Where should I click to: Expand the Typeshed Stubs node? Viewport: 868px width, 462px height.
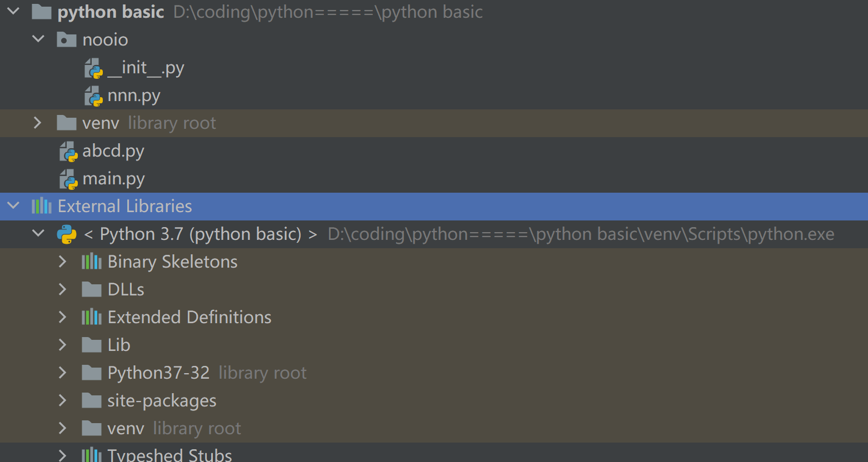point(63,455)
